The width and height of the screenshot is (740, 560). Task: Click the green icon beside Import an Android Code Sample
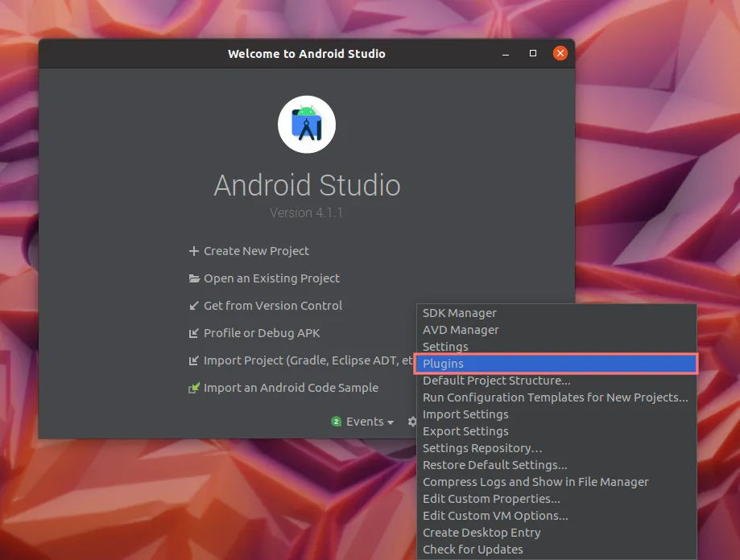coord(194,388)
